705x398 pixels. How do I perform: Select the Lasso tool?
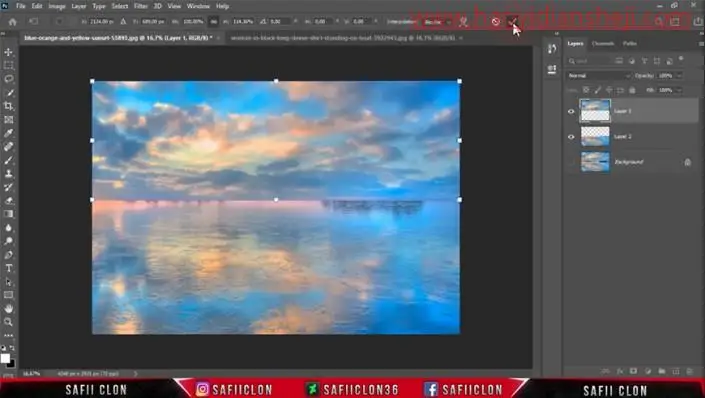pyautogui.click(x=9, y=79)
